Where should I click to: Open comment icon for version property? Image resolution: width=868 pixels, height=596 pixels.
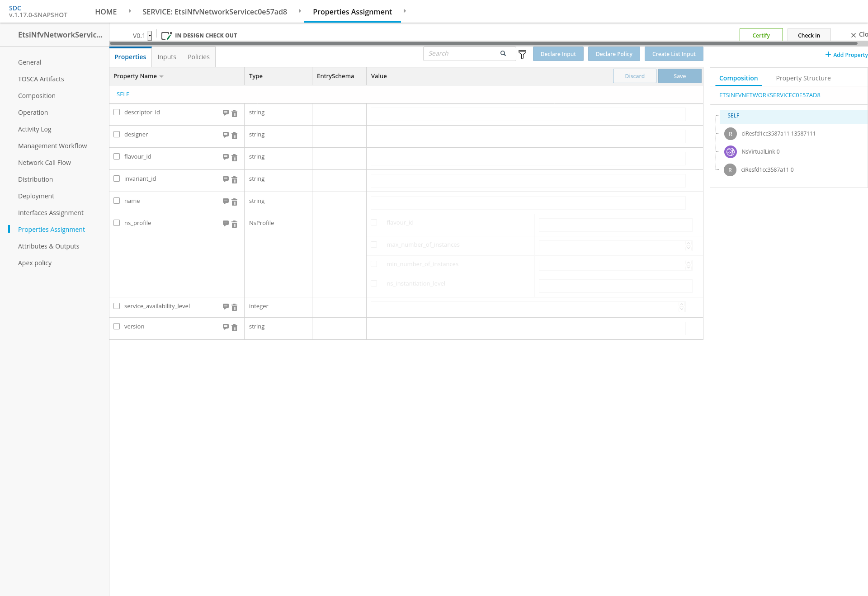click(226, 327)
